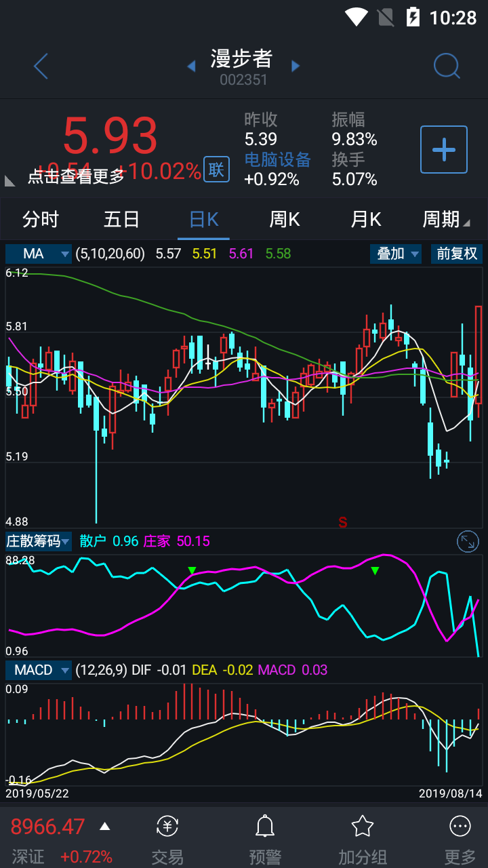Tap the second green triangle marker
This screenshot has width=488, height=868.
375,571
